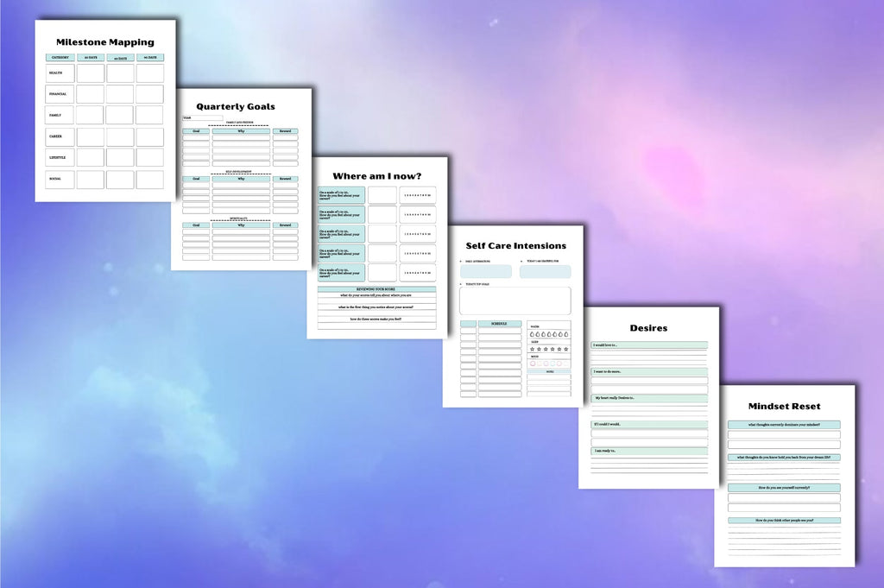Screen dimensions: 884x588
Task: Select "How do you see yourself currently?" prompt
Action: coord(784,488)
